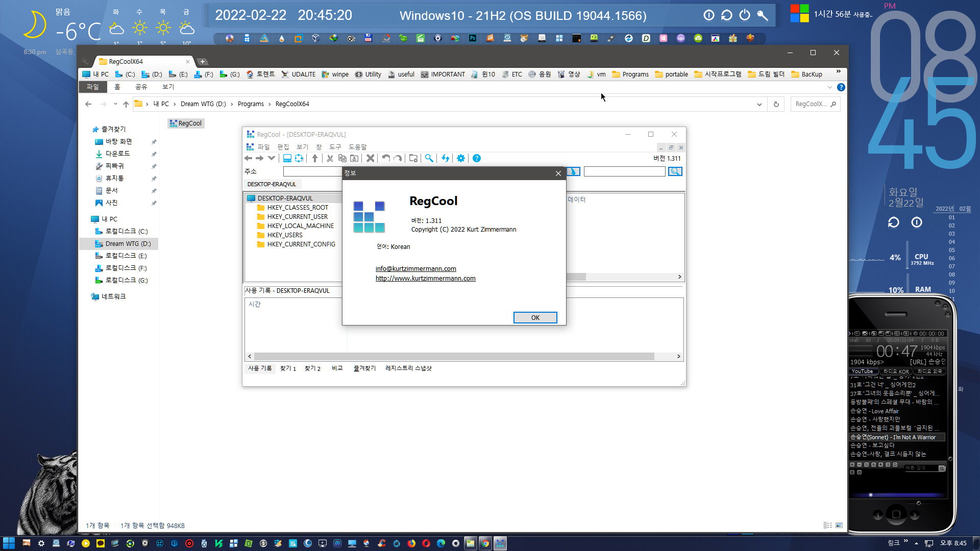The height and width of the screenshot is (551, 980).
Task: Click the copy icon in RegCool toolbar
Action: click(342, 158)
